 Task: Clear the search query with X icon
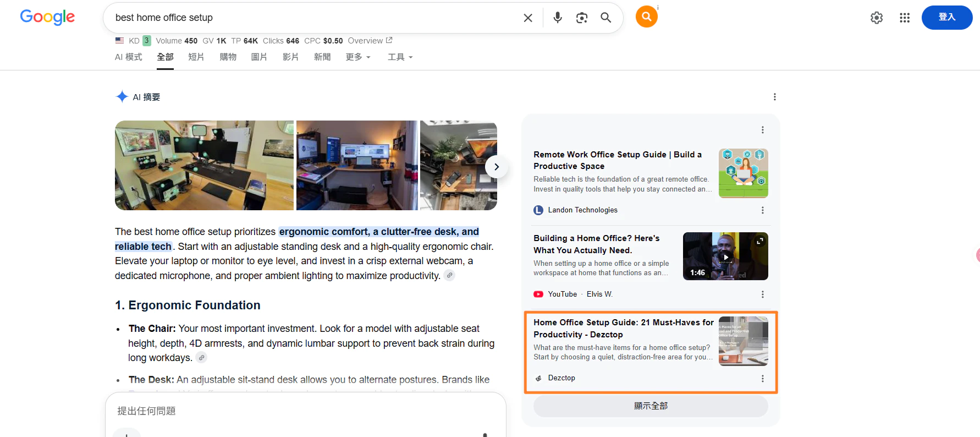[x=528, y=18]
